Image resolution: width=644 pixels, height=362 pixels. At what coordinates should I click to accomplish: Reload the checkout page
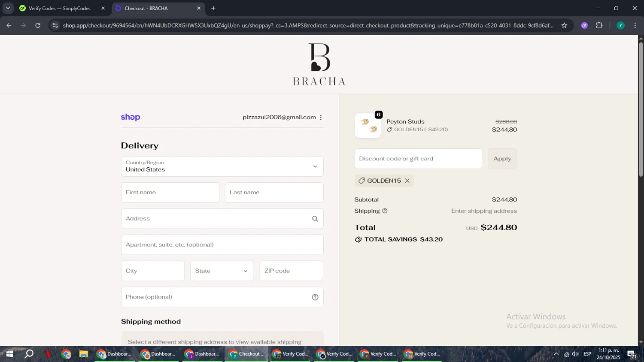(x=38, y=25)
